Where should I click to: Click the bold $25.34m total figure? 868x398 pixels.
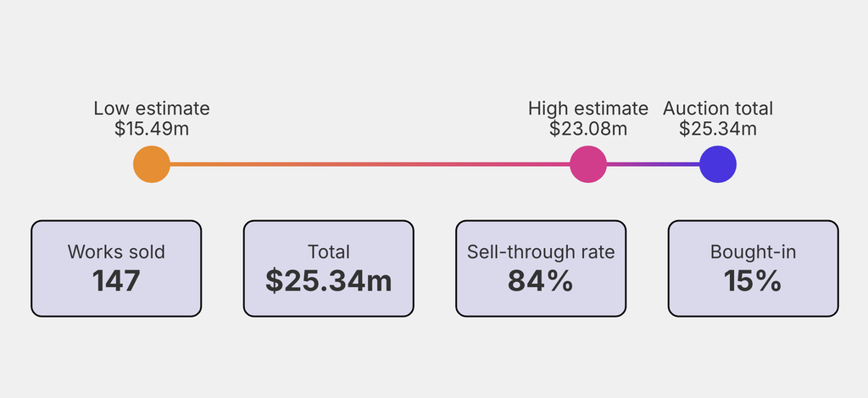coord(329,281)
